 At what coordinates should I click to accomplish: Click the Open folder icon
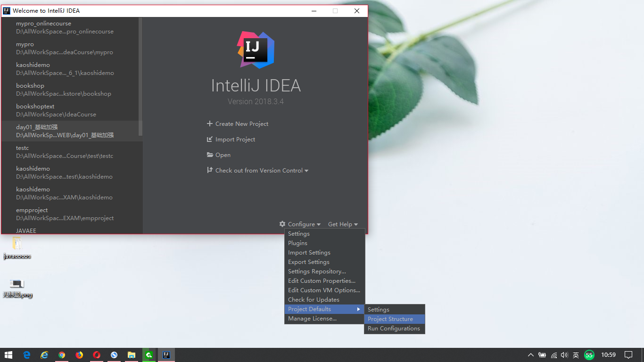pyautogui.click(x=209, y=155)
